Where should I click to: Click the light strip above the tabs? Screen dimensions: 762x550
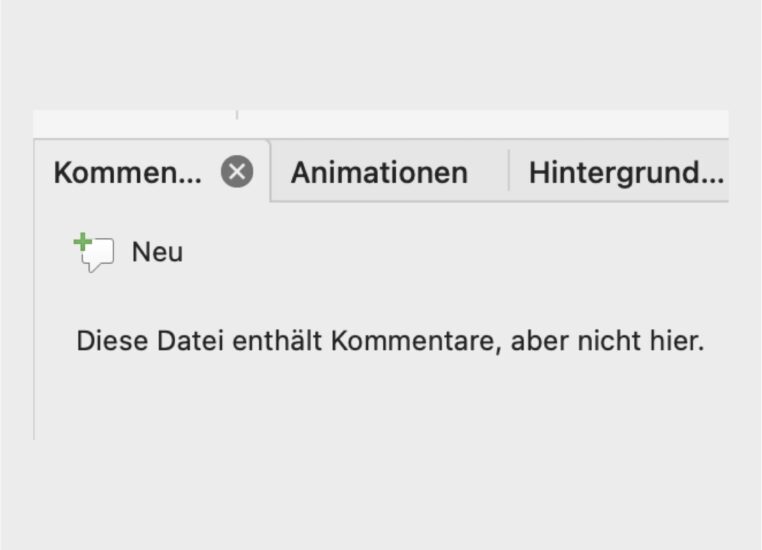(381, 124)
